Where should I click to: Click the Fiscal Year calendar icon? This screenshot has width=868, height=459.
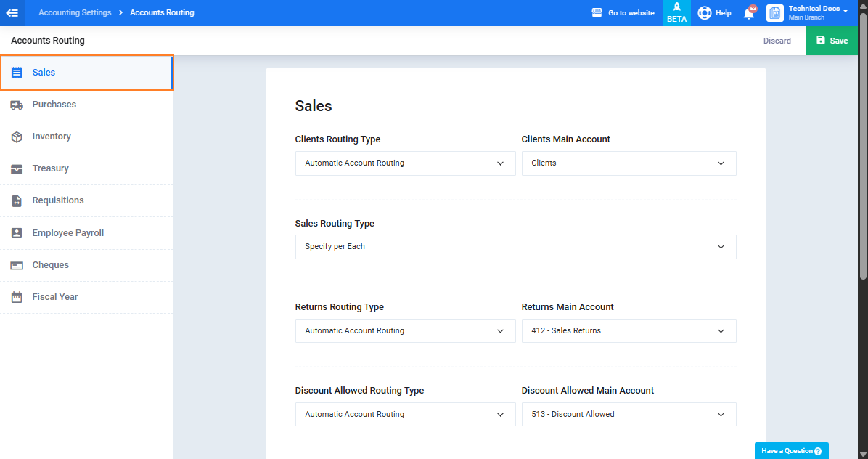[x=17, y=297]
